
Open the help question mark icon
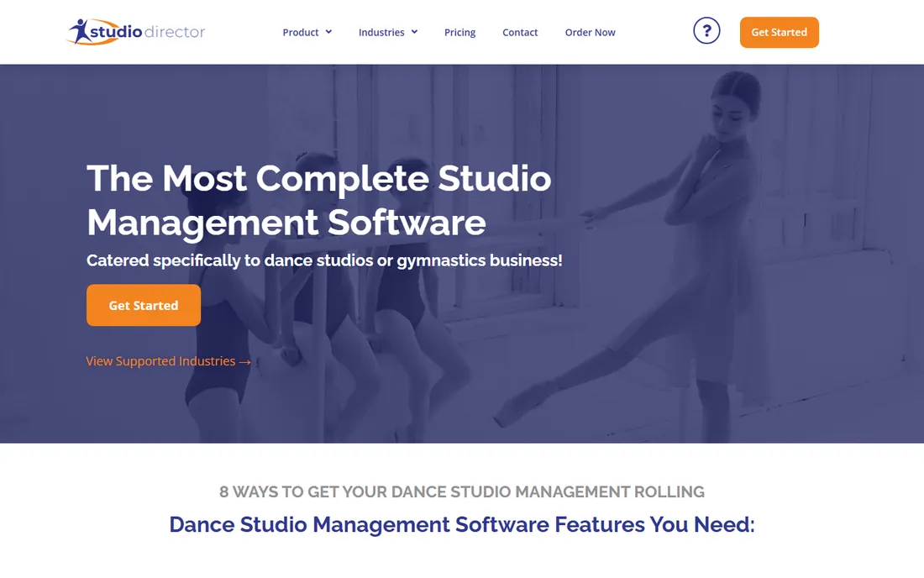pos(706,30)
